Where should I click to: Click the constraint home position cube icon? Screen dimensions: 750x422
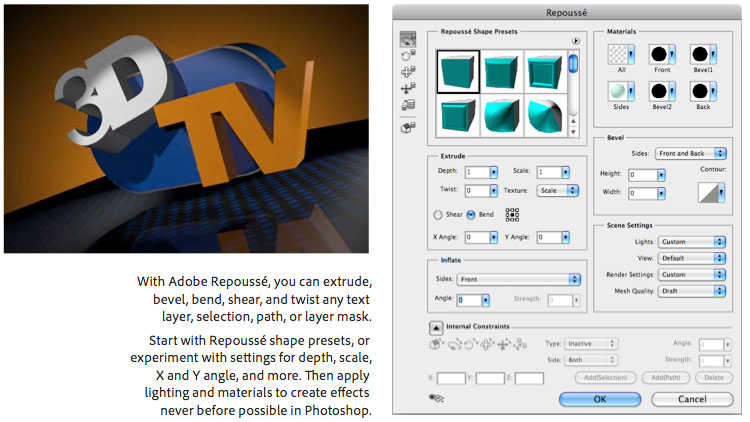tap(437, 344)
